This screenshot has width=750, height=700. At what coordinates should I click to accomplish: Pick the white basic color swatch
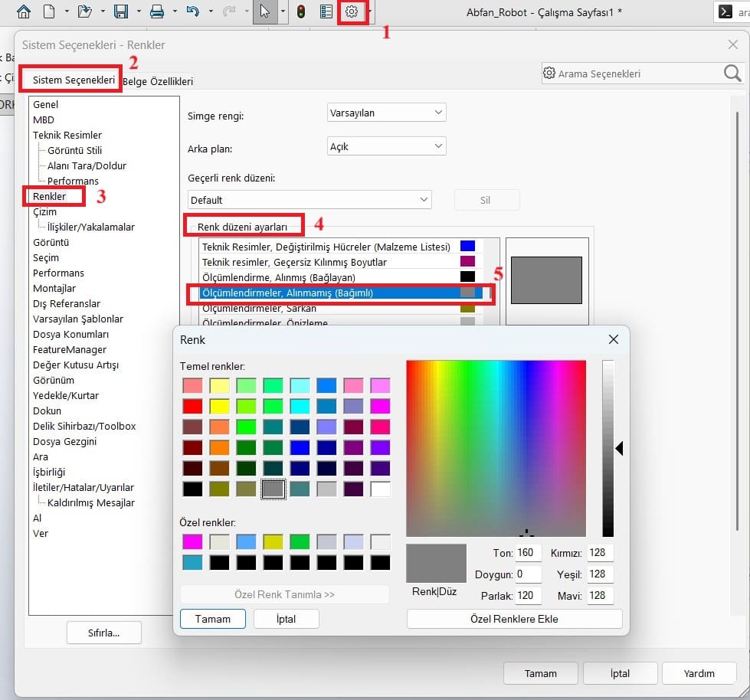click(x=380, y=489)
